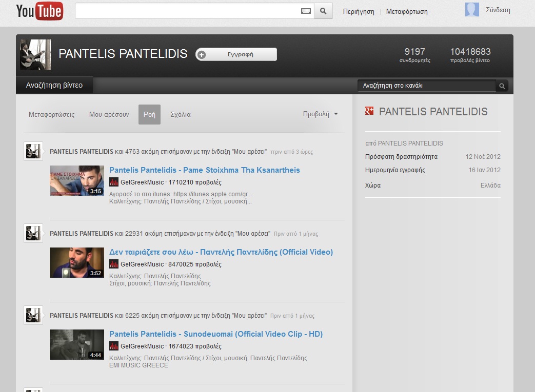Open the Δεν ταιριάζετε σου λέω video link
Image resolution: width=535 pixels, height=392 pixels.
(x=221, y=252)
